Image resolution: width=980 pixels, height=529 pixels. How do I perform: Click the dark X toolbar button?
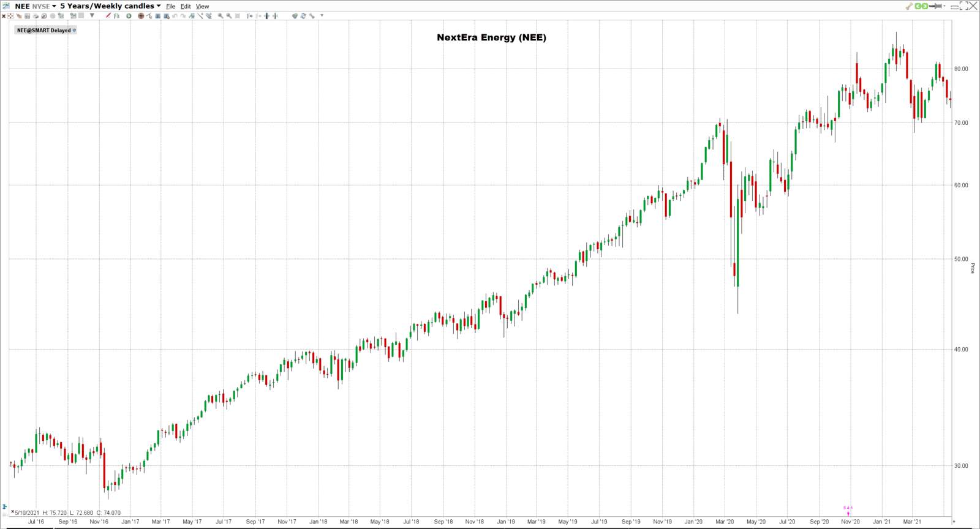click(x=4, y=16)
